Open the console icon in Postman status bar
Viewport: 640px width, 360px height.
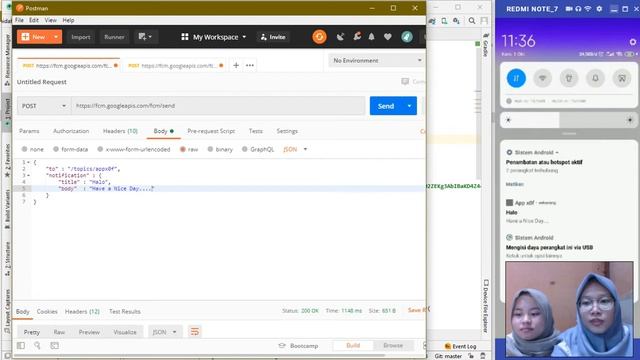pos(54,346)
